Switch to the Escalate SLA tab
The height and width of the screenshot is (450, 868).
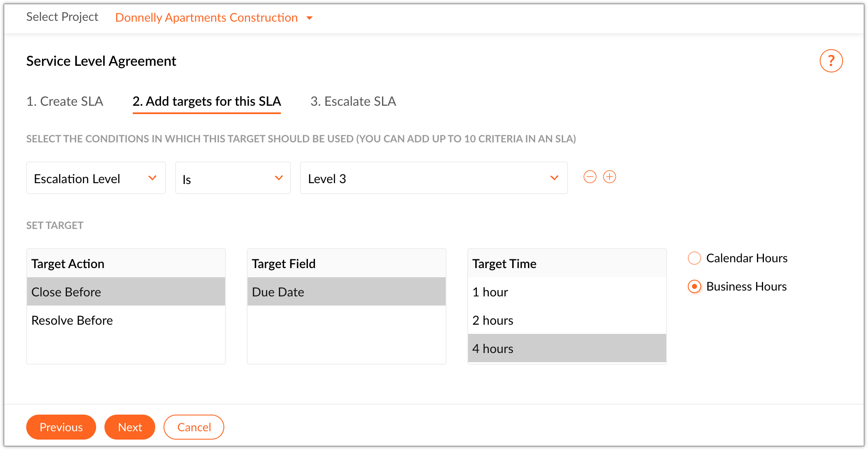tap(353, 101)
